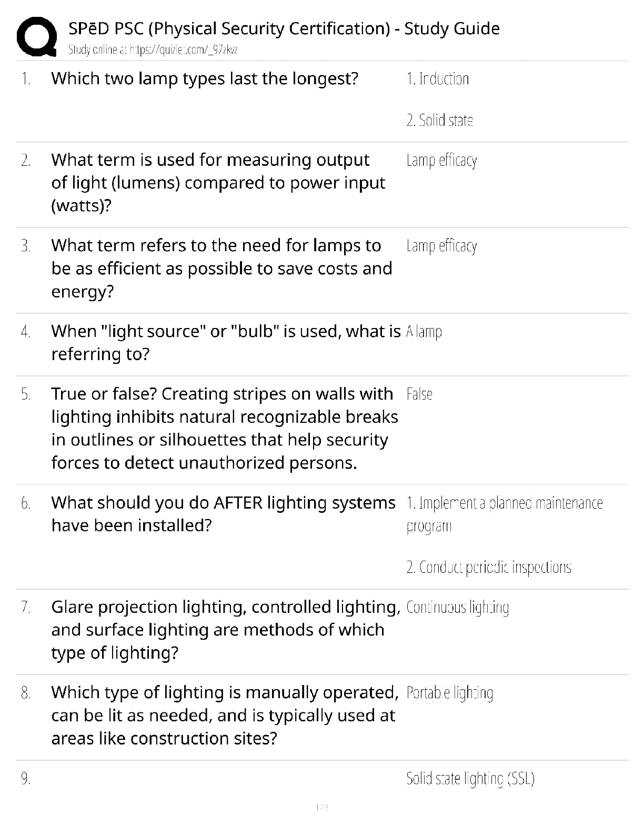
Task: Click the SPēD PSC Study Guide title
Action: [284, 28]
